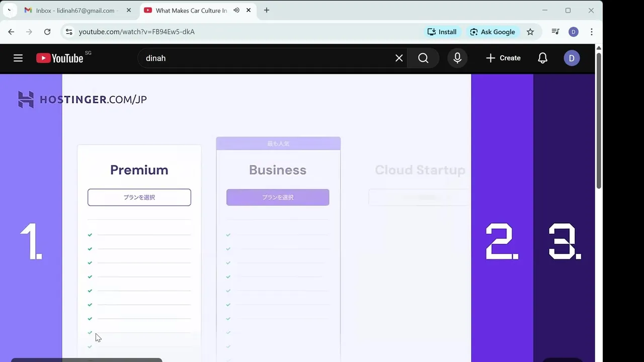Install the YouTube app

(442, 32)
